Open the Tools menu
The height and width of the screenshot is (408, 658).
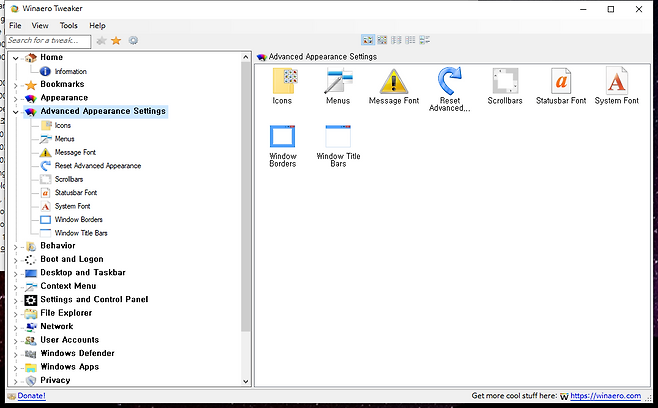click(68, 25)
